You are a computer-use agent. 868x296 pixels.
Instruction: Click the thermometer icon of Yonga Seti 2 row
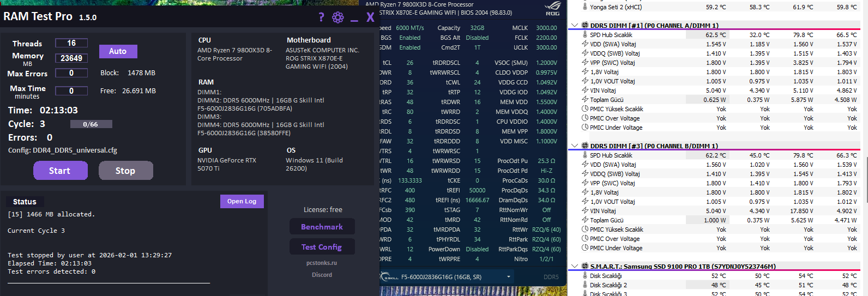[585, 7]
